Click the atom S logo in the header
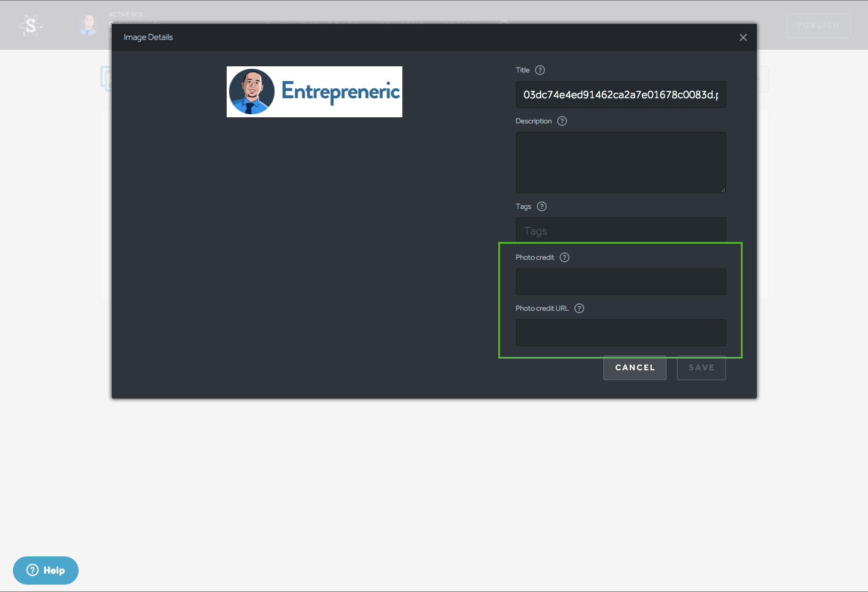868x592 pixels. [x=31, y=25]
